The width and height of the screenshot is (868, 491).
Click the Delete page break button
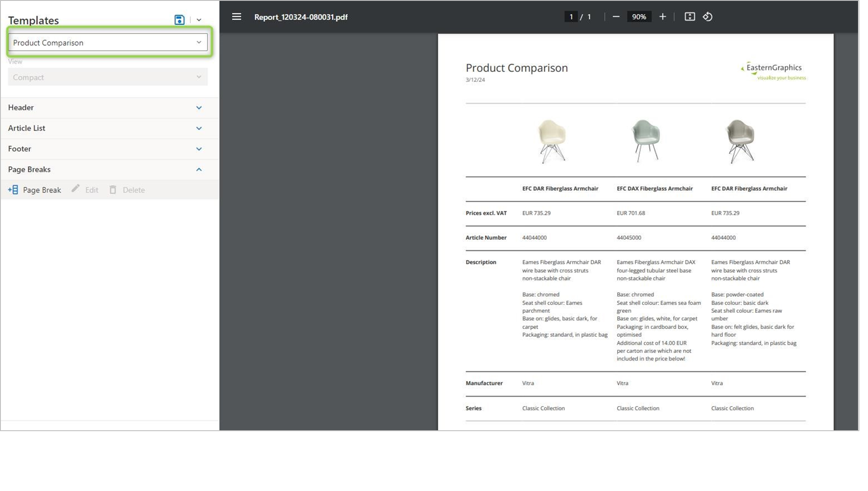pyautogui.click(x=127, y=190)
